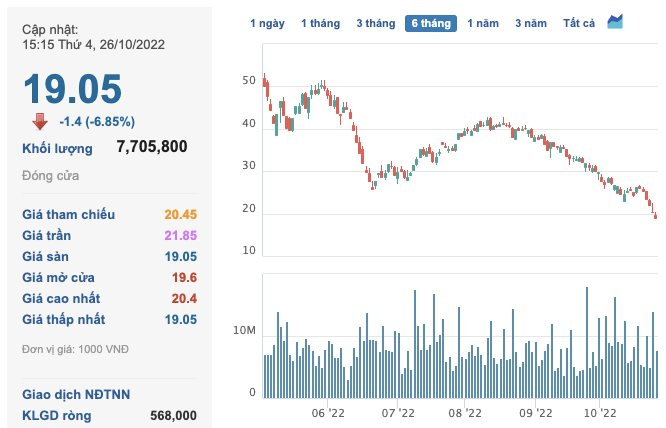Click the Giá trần value 21.85
This screenshot has width=666, height=428.
click(180, 235)
